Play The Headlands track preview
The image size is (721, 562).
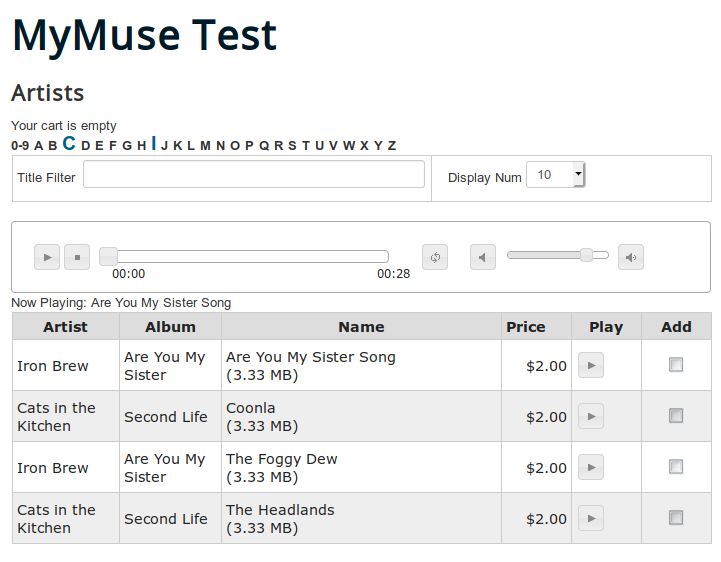[591, 519]
